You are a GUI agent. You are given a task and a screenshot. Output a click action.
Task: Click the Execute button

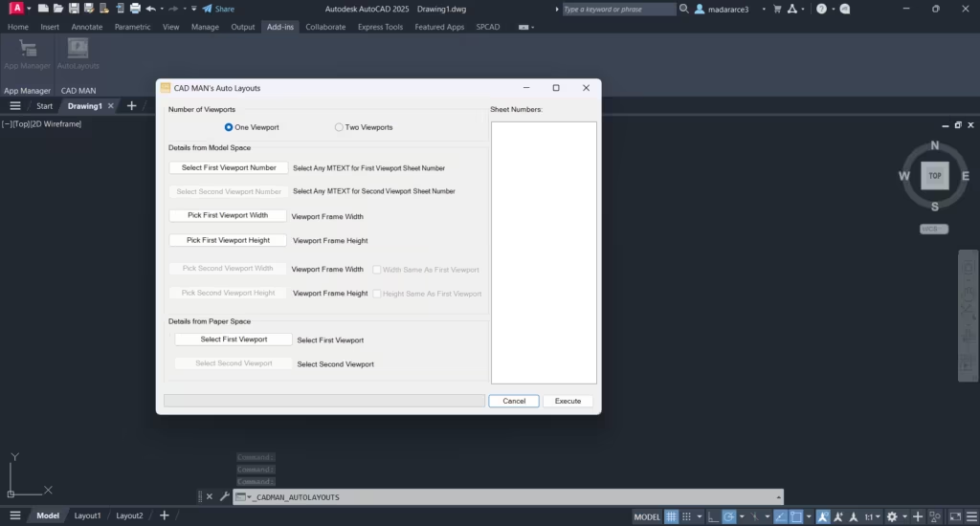point(568,401)
